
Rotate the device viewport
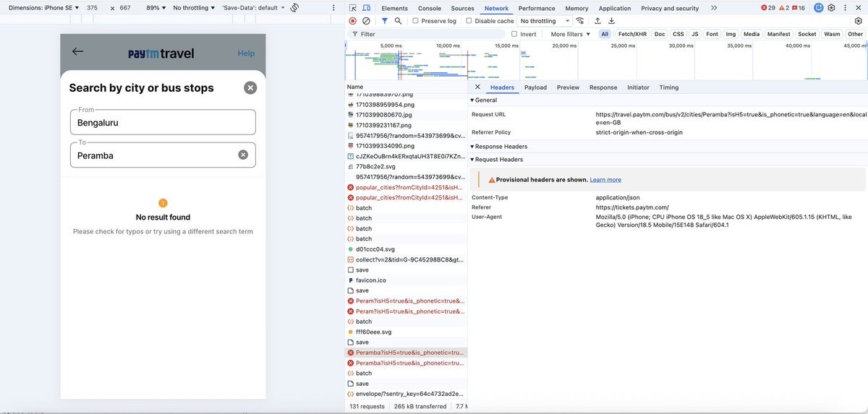point(295,8)
